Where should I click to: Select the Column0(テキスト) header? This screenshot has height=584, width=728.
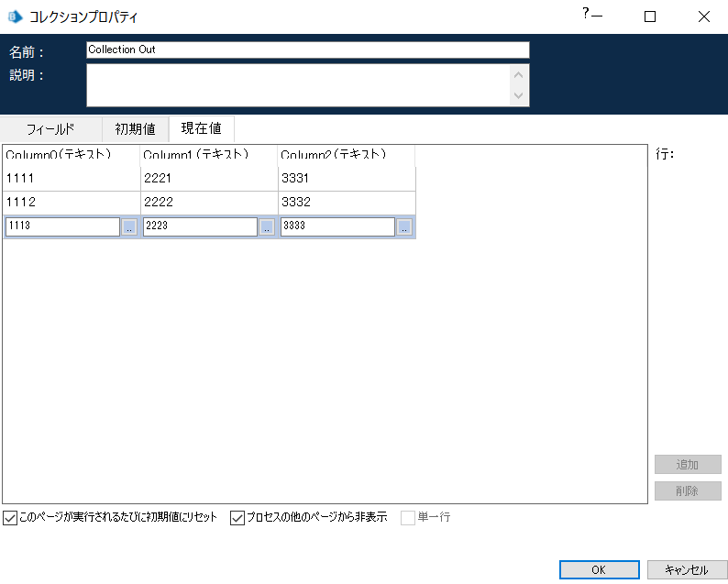(x=71, y=156)
